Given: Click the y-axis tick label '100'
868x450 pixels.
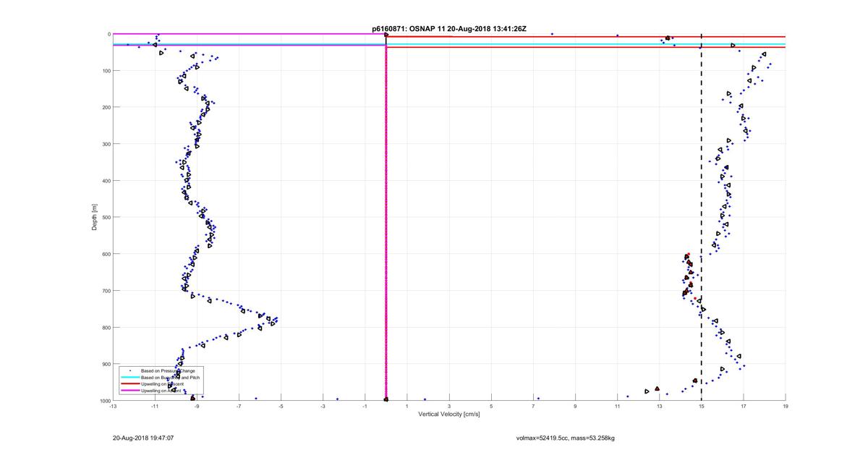Looking at the screenshot, I should click(x=106, y=71).
